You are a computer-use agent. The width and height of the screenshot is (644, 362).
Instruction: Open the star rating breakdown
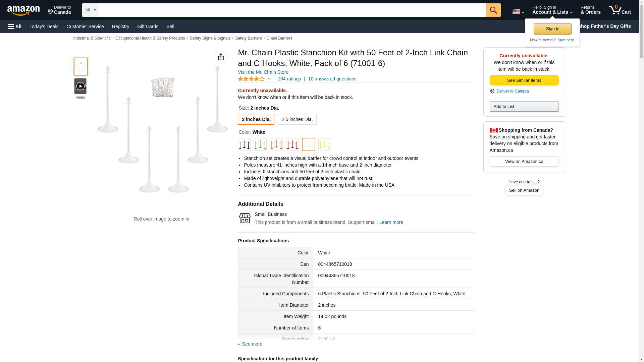tap(254, 79)
